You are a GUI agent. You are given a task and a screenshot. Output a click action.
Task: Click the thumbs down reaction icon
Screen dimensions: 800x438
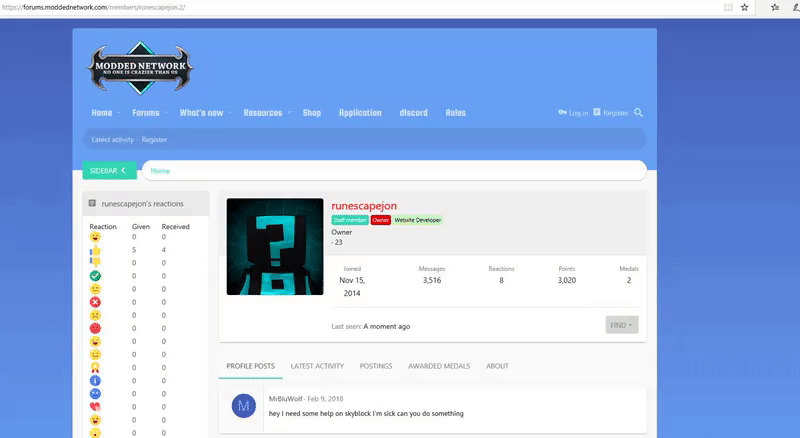click(x=95, y=262)
